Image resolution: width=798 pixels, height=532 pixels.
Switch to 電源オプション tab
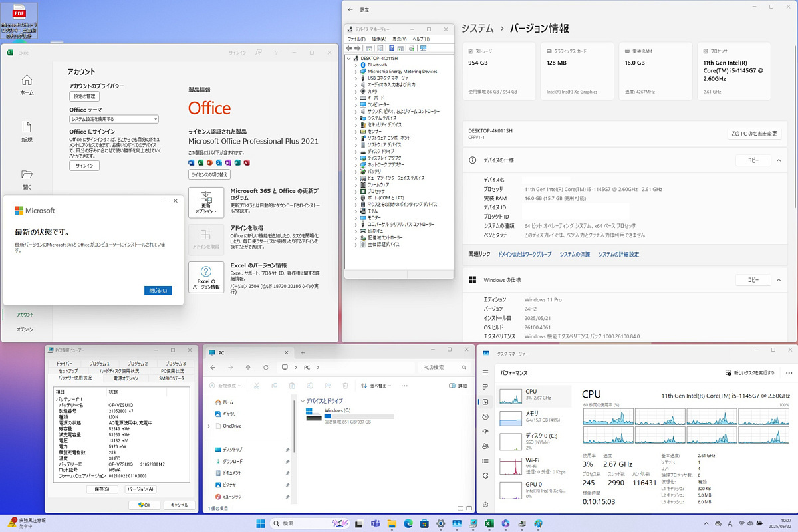[126, 378]
